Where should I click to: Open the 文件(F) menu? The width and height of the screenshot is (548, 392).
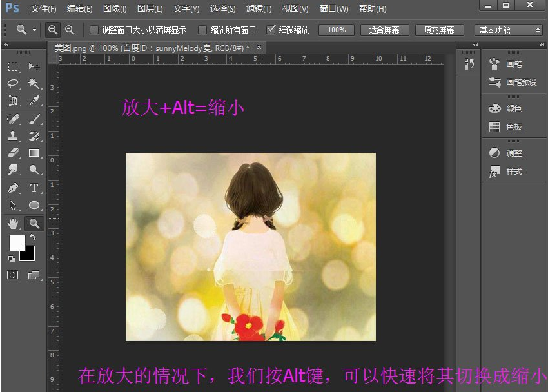pos(43,9)
